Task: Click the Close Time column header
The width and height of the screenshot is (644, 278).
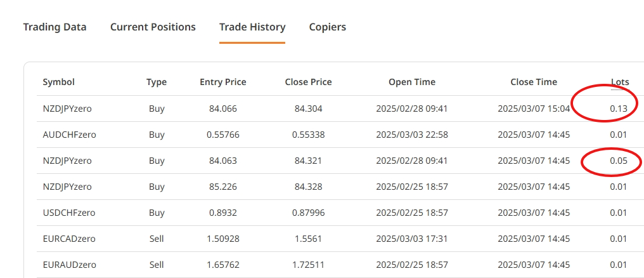Action: pyautogui.click(x=534, y=82)
